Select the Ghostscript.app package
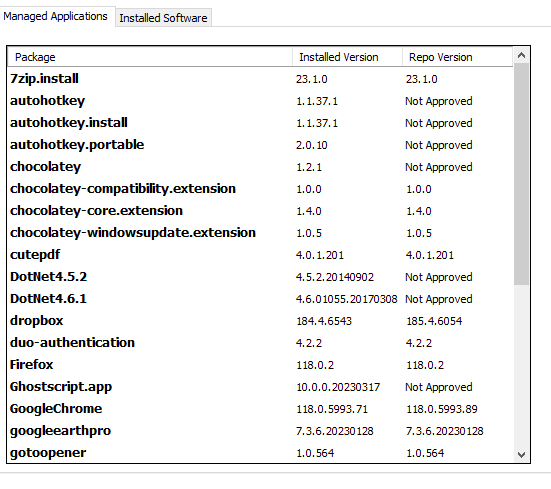 point(260,387)
